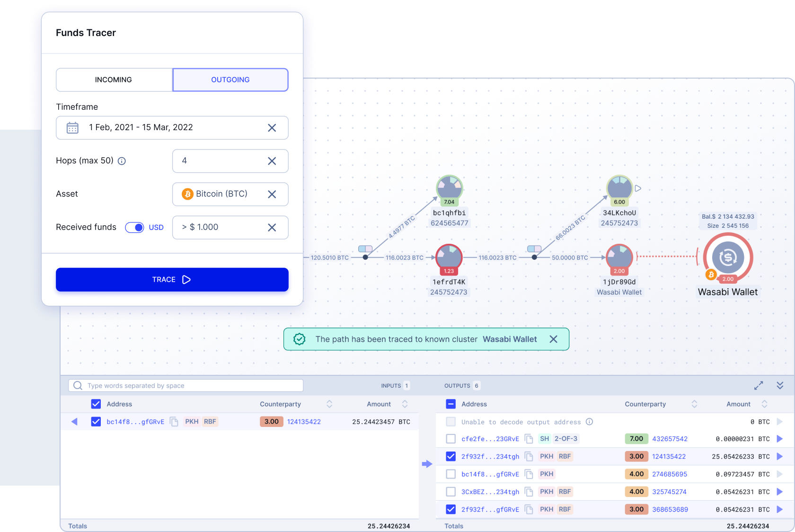Screen dimensions: 795x532
Task: Follow the 2f932f...234tgh output arrow
Action: [x=780, y=457]
